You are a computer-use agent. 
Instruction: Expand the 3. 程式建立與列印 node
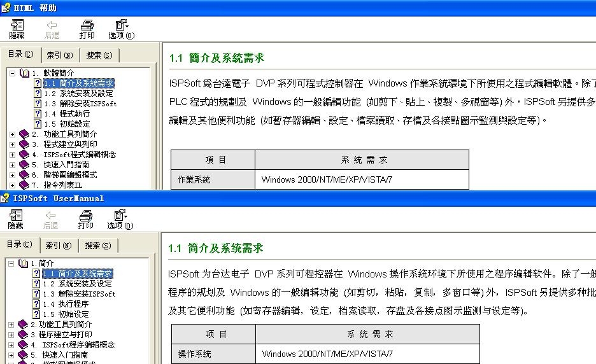(13, 144)
